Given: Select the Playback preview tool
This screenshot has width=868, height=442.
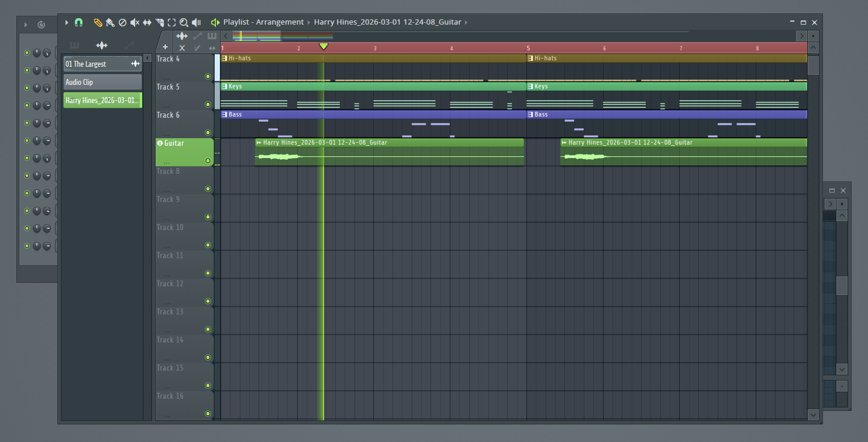Looking at the screenshot, I should [196, 22].
